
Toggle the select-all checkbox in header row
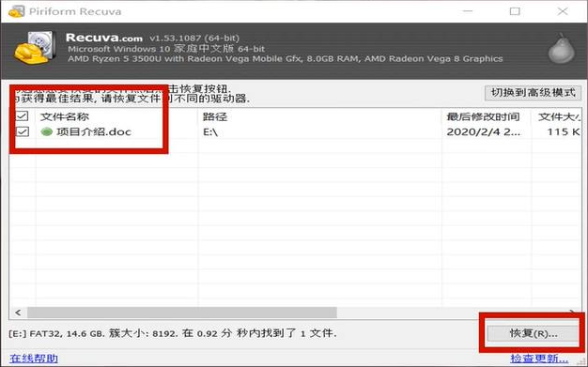point(23,115)
